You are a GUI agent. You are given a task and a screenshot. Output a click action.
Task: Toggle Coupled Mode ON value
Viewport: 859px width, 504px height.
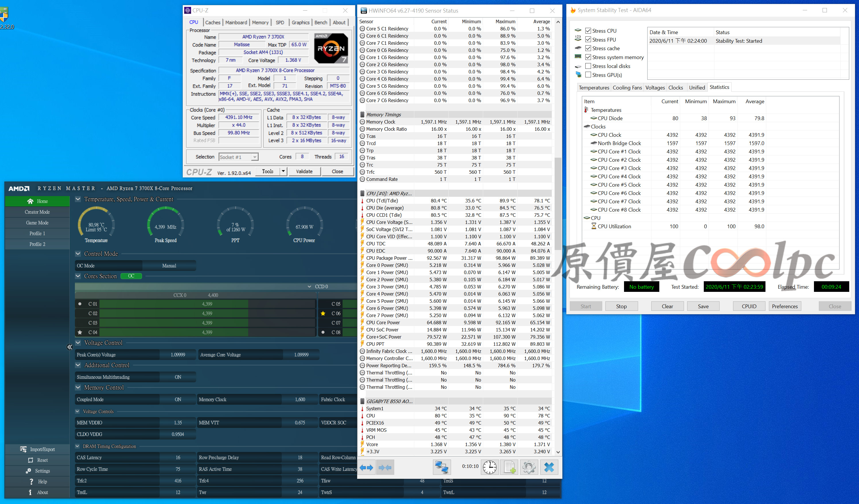click(x=178, y=399)
